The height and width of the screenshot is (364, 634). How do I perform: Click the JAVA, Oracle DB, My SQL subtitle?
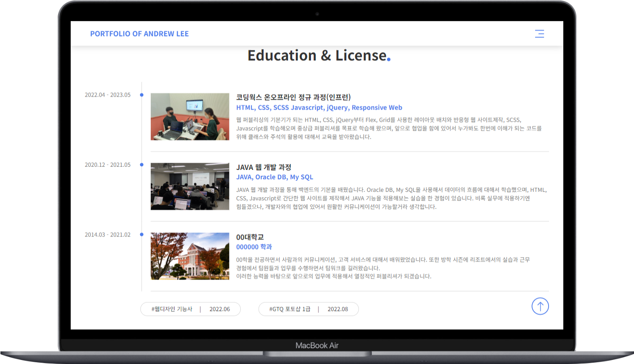click(275, 178)
